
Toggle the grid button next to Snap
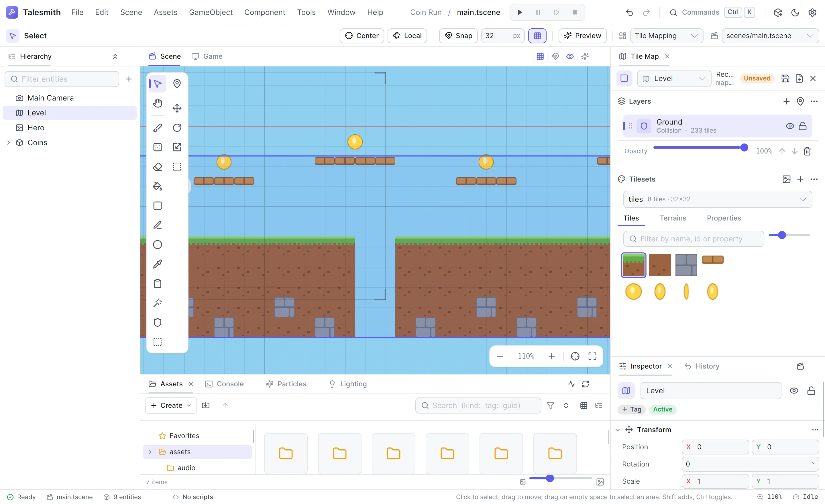[537, 36]
